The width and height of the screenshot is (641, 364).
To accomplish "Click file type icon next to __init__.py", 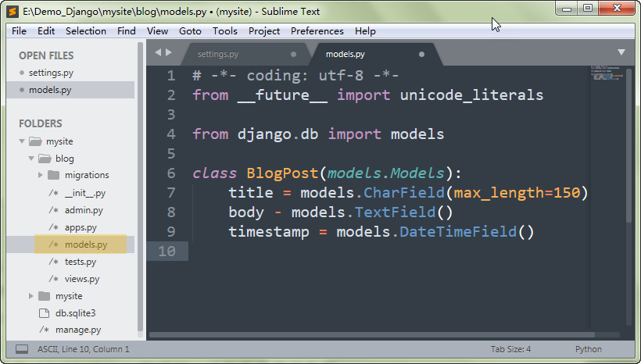I will (x=54, y=193).
